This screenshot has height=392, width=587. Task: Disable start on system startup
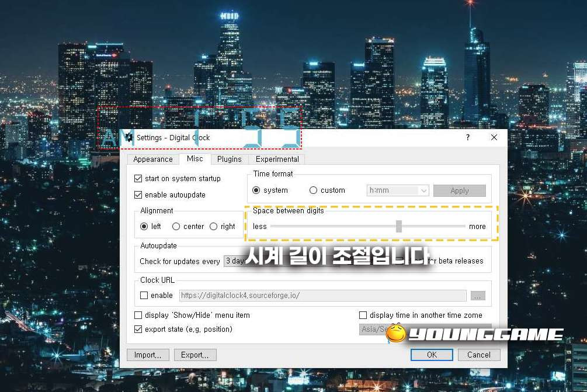tap(138, 179)
